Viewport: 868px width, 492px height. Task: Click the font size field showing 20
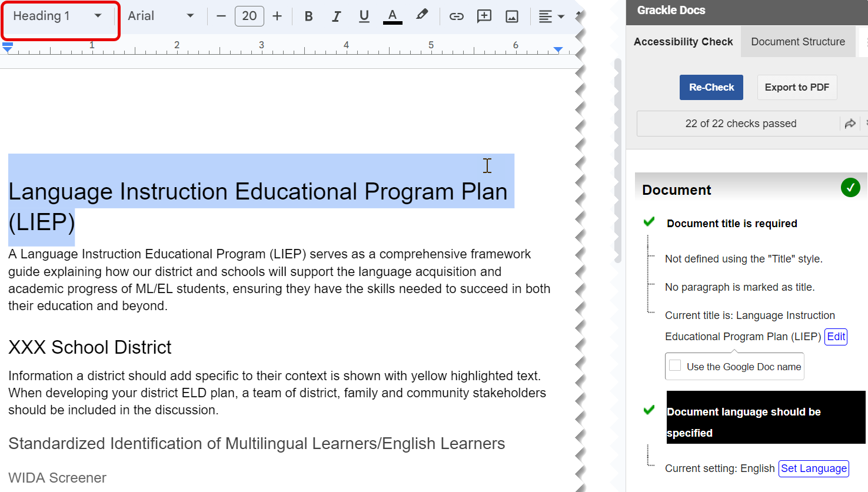pos(250,16)
